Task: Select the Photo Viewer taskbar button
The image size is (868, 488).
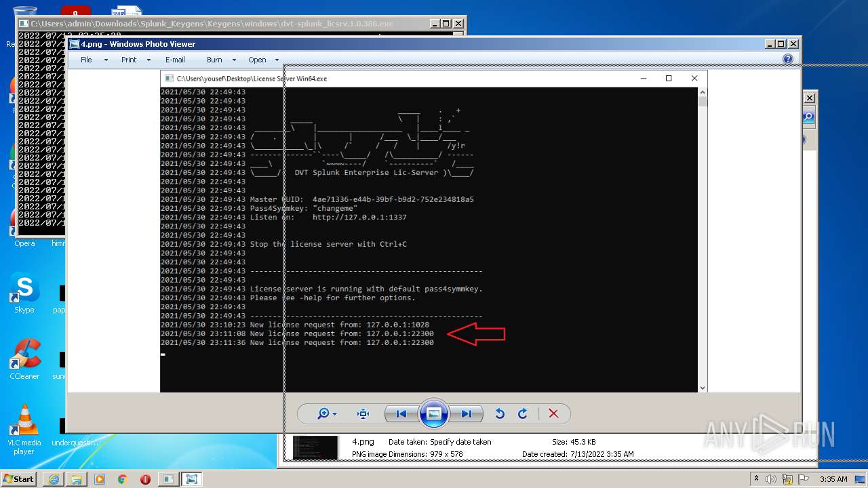Action: tap(192, 479)
